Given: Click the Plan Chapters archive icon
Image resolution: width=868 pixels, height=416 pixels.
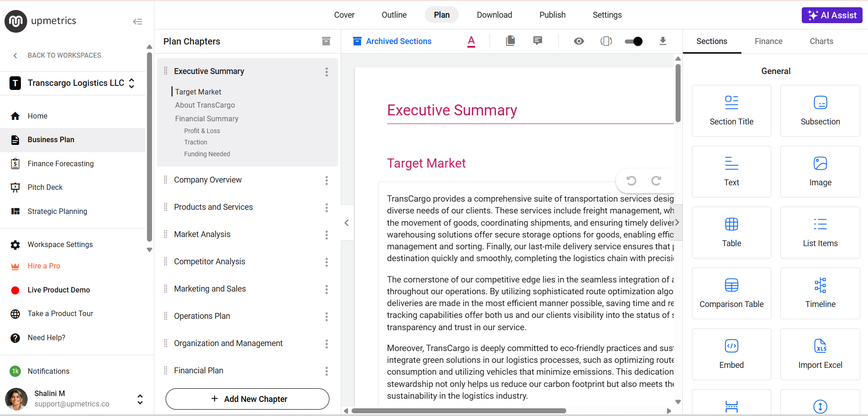Looking at the screenshot, I should [326, 41].
